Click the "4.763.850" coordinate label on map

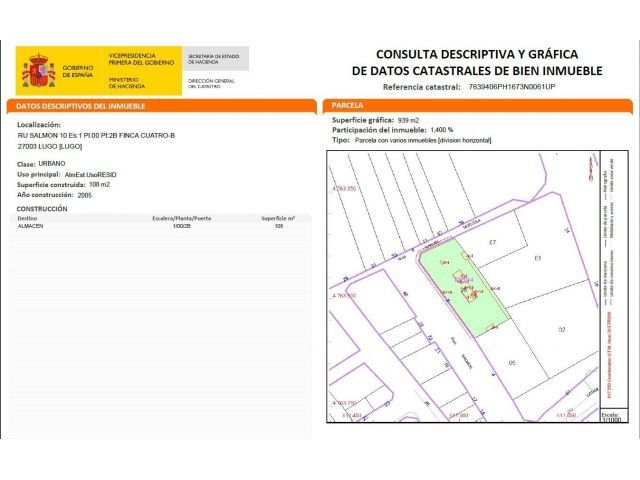click(344, 189)
